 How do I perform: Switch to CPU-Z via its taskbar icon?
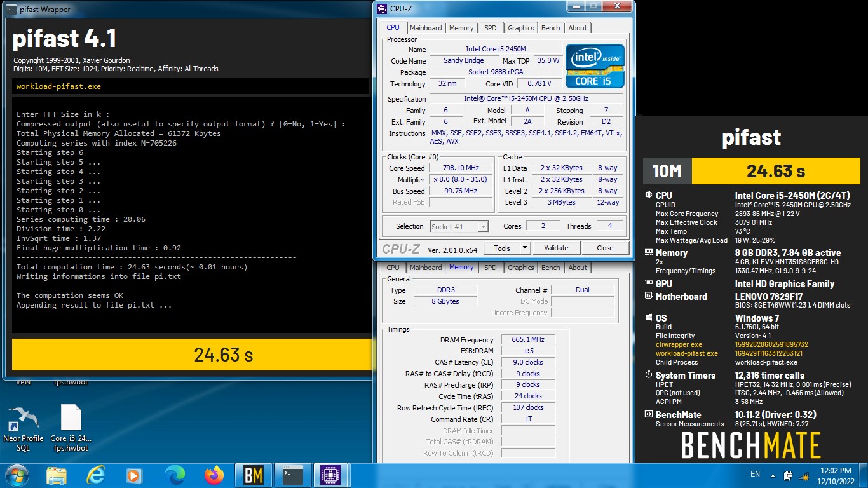[x=329, y=475]
